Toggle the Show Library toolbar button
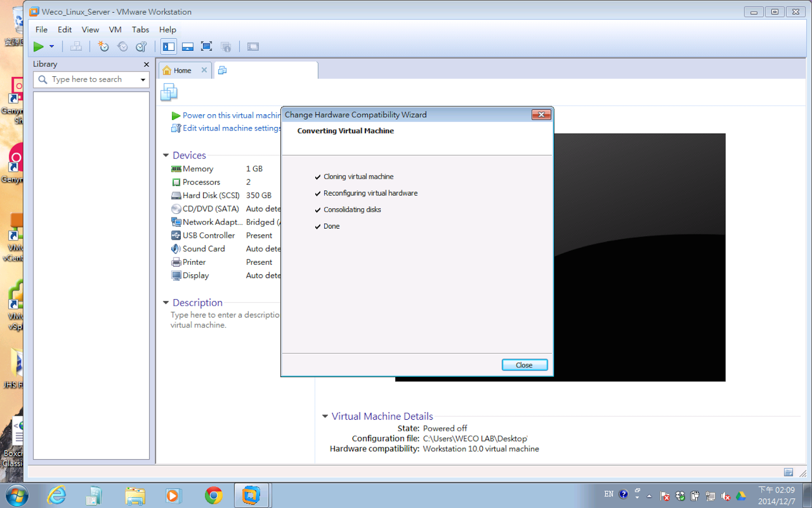Viewport: 812px width, 508px height. [168, 47]
